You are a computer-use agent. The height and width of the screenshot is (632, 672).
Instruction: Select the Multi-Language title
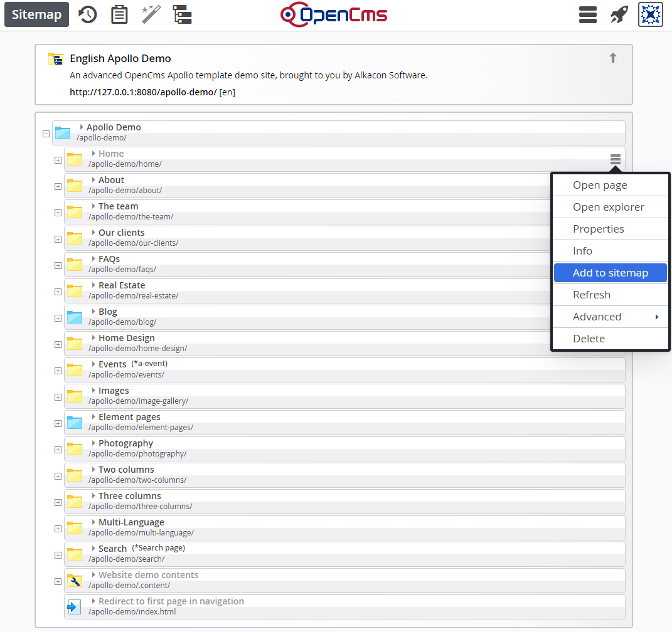point(131,522)
